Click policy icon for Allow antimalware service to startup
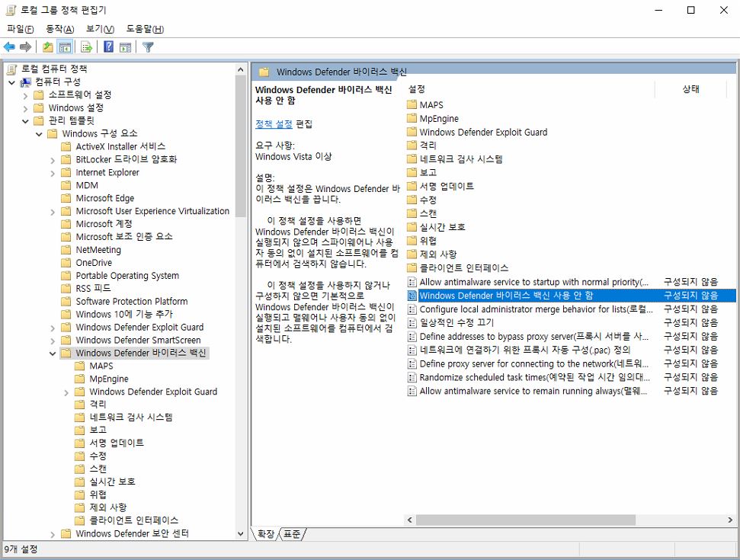This screenshot has height=560, width=740. click(x=412, y=282)
